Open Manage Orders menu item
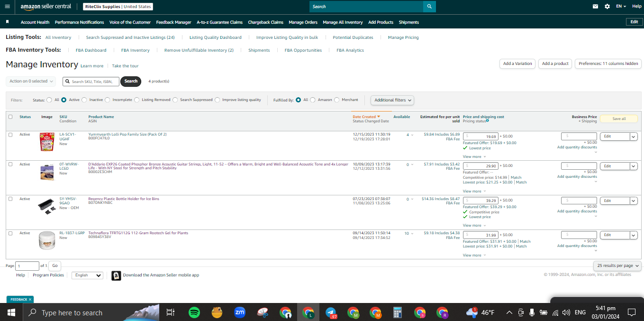 pos(303,22)
